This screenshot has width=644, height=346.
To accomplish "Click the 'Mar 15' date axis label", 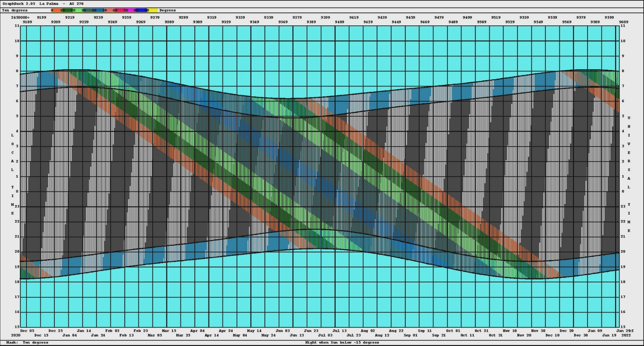I will pyautogui.click(x=169, y=331).
